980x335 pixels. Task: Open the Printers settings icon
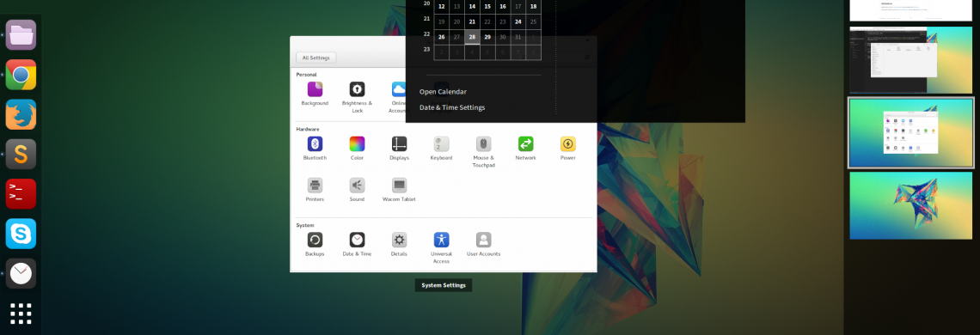pyautogui.click(x=315, y=185)
